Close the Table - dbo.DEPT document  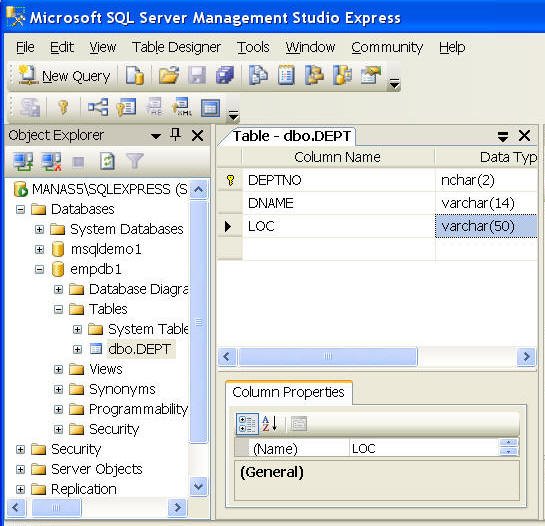click(524, 135)
